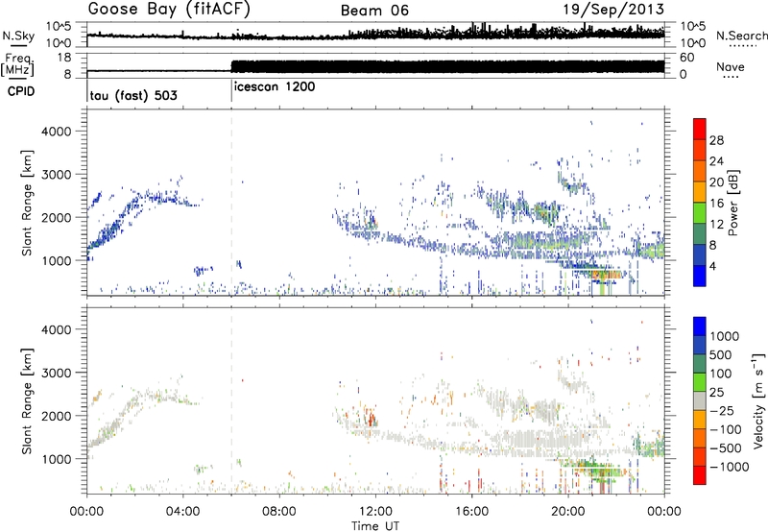Click the frequency axis value 18

(65, 58)
